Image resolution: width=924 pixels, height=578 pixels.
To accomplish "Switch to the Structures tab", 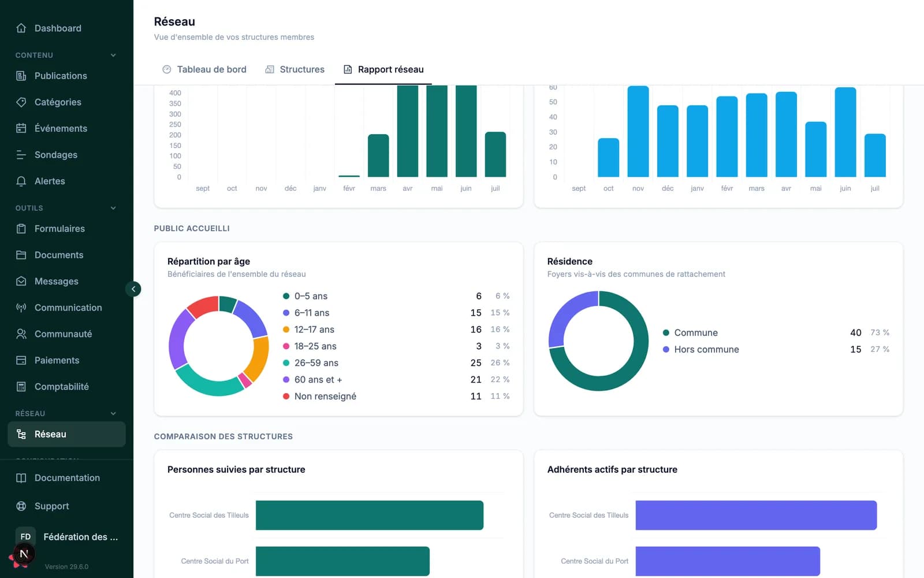I will tap(295, 69).
